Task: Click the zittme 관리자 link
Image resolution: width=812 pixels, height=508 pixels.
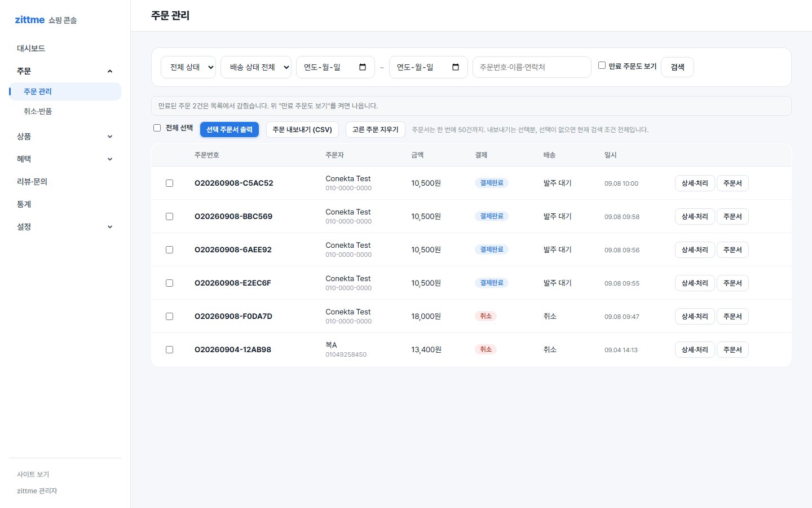Action: tap(37, 491)
